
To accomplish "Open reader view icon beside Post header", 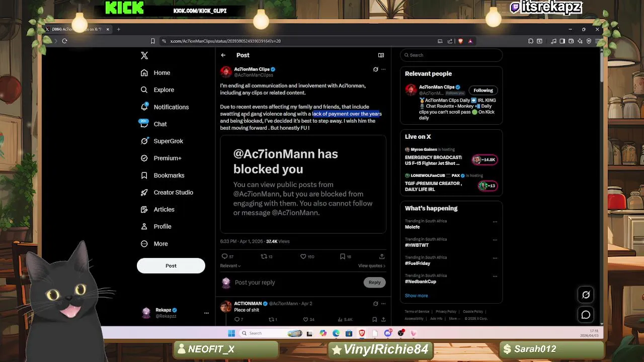I will (x=381, y=55).
